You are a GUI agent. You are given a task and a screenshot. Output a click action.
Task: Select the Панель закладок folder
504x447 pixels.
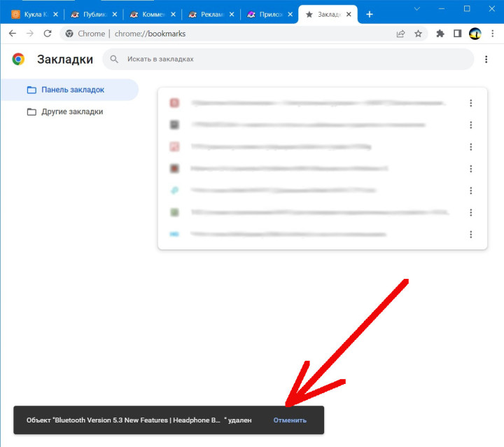point(72,90)
